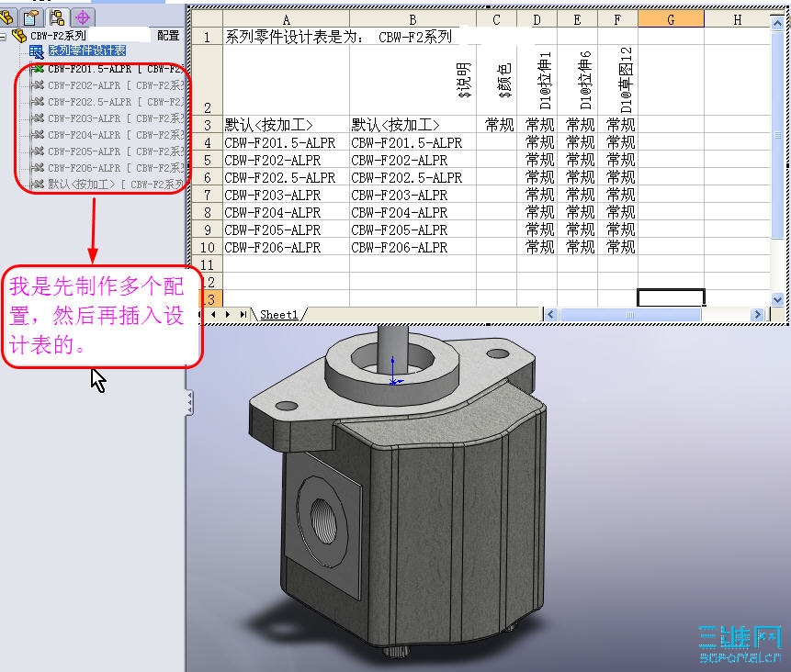The image size is (791, 672).
Task: Select spreadsheet column E header
Action: (577, 19)
